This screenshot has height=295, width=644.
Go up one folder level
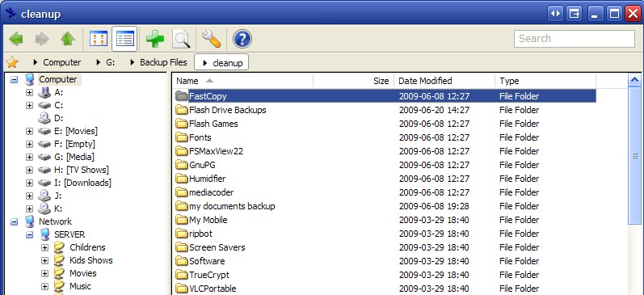point(68,39)
